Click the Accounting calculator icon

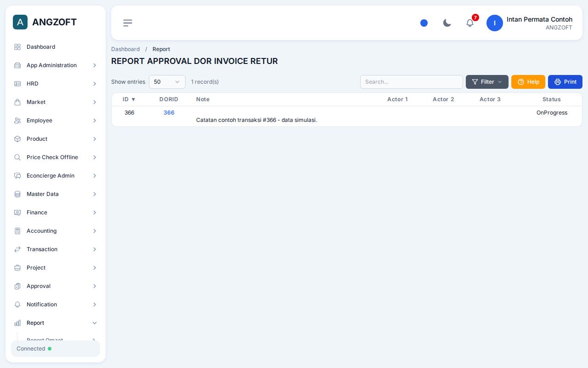(17, 231)
